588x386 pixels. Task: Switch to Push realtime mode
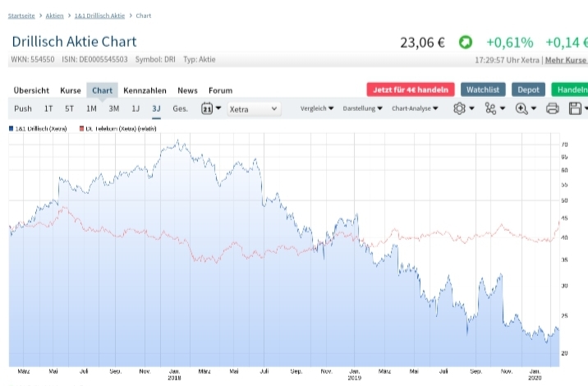pos(23,108)
